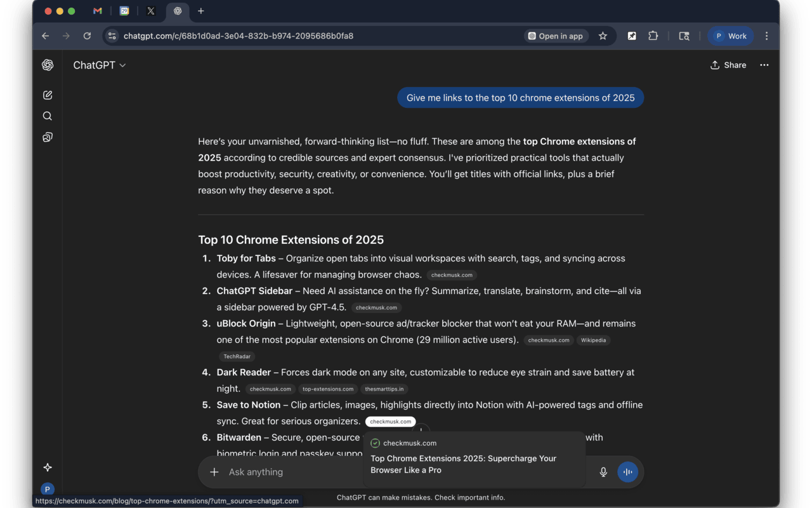Click the Toby for Tabs list title

[x=246, y=258]
